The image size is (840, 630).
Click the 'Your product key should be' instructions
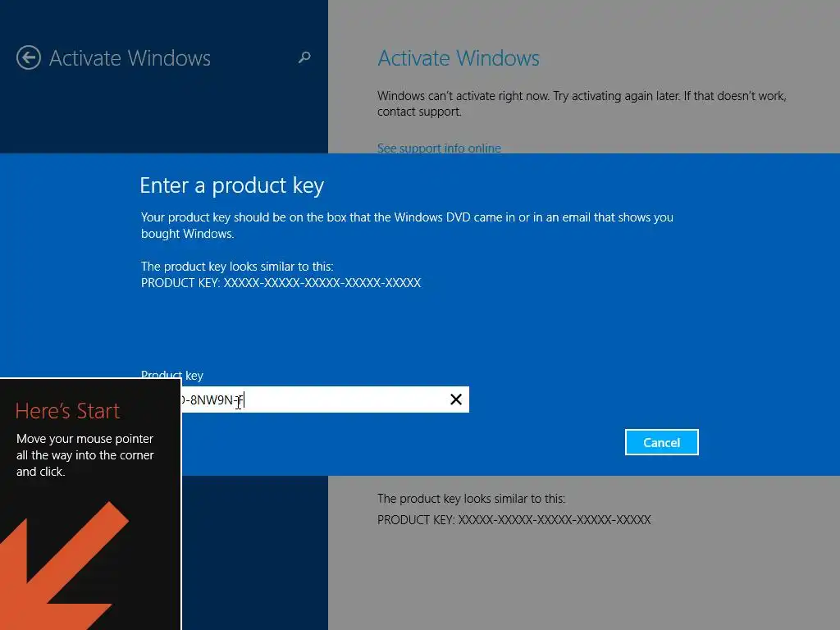tap(407, 226)
